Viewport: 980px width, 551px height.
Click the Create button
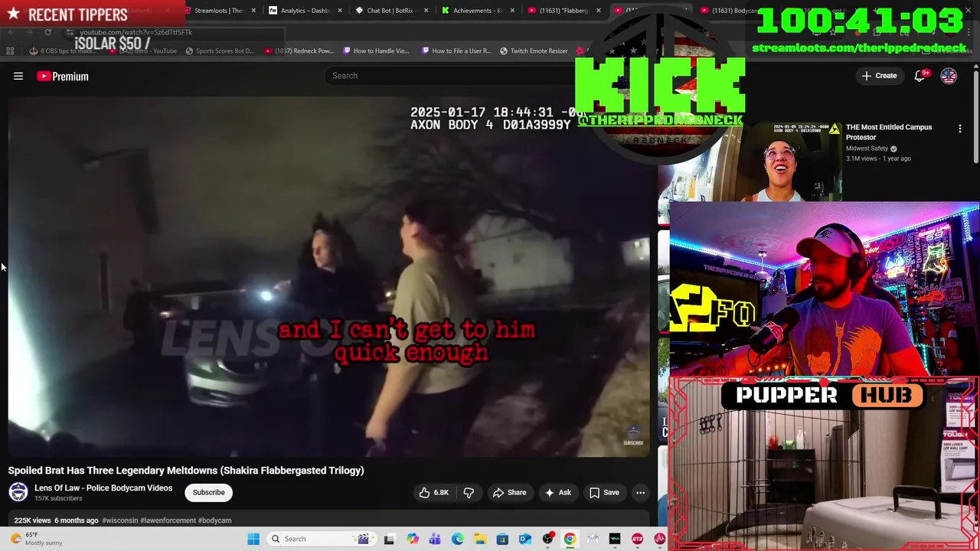click(x=879, y=76)
